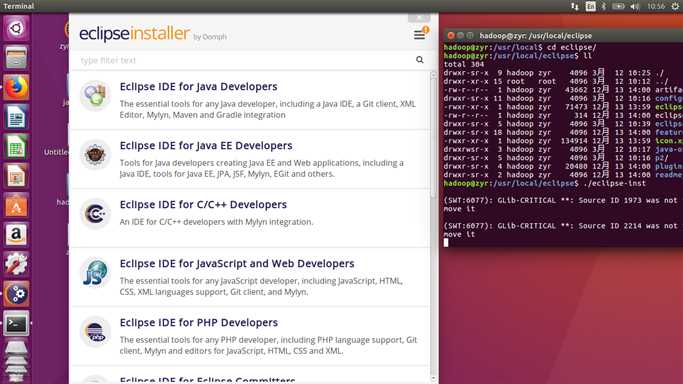Click the search magnifier icon in the filter bar
Viewport: 683px width, 384px height.
[419, 60]
